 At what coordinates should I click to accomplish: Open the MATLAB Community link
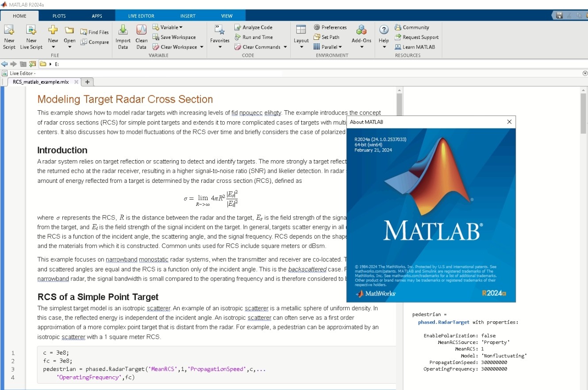pyautogui.click(x=412, y=27)
